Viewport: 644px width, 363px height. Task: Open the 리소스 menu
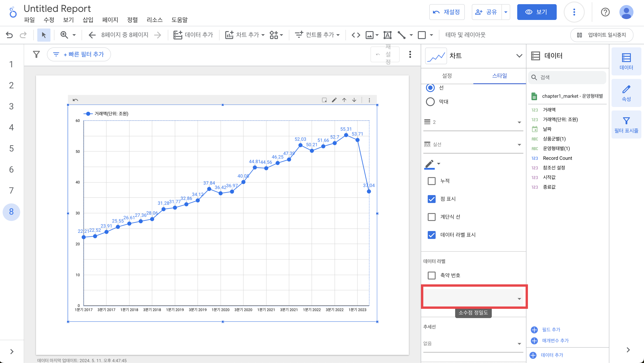[x=154, y=20]
